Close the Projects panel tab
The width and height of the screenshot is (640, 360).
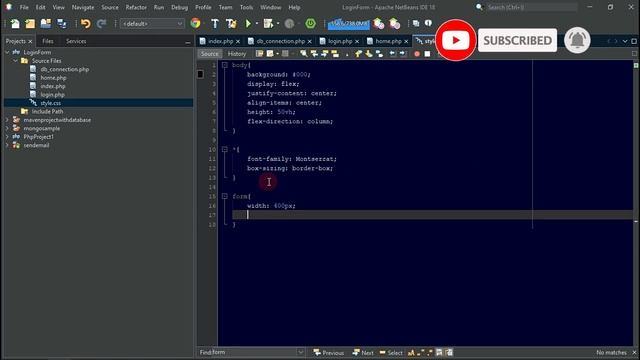point(30,42)
